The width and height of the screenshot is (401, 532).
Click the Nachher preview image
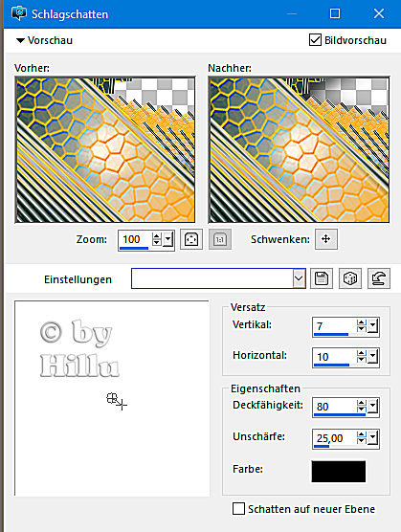click(299, 149)
